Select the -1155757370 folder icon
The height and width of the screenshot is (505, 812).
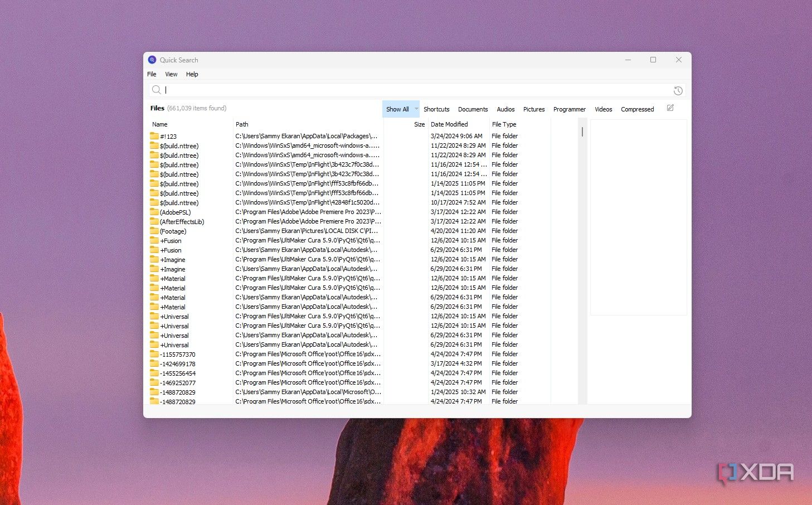[154, 354]
